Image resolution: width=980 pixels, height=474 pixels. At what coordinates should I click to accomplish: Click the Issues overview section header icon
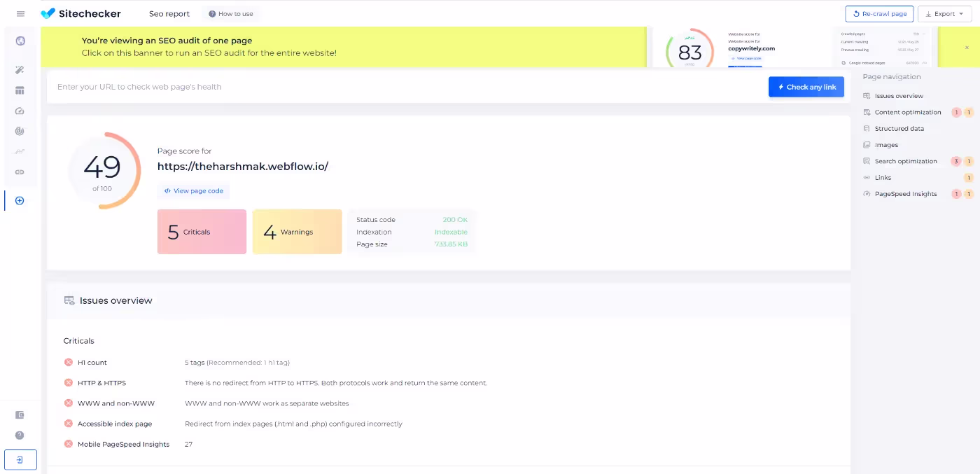pos(69,300)
